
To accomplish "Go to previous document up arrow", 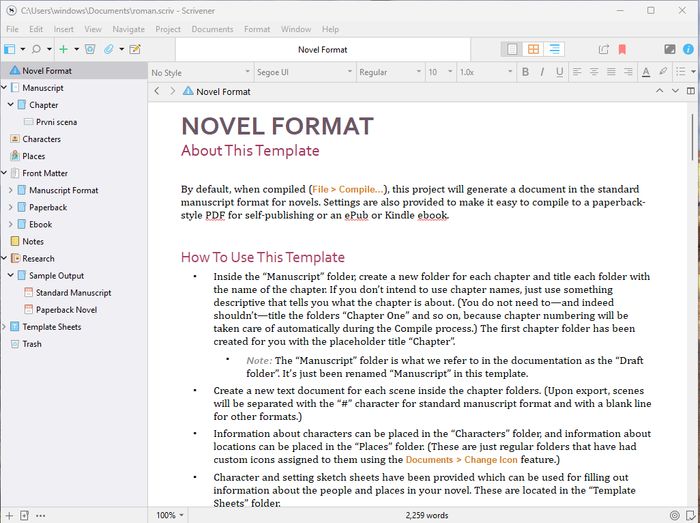I will click(x=659, y=91).
